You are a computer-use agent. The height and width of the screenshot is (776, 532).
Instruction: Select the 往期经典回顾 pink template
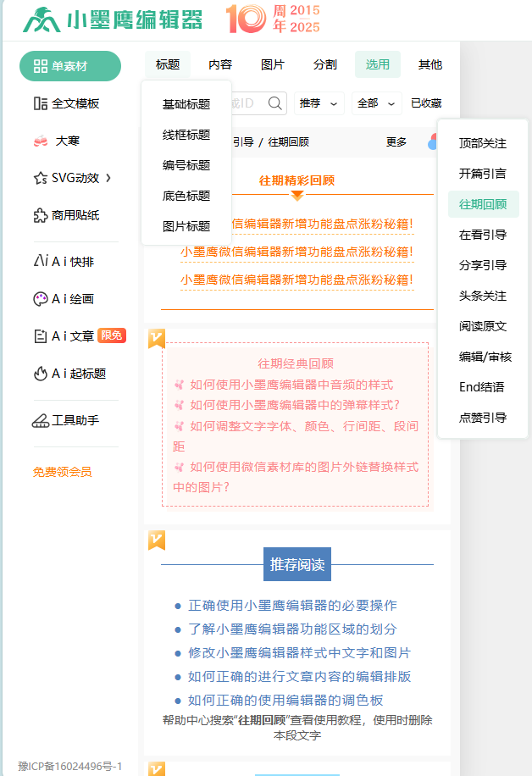click(296, 424)
